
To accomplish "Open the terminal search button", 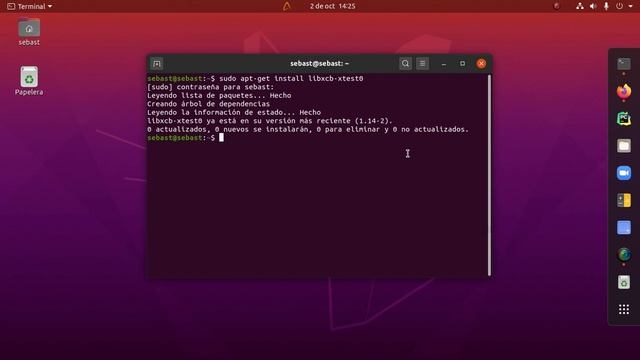I will pos(405,64).
